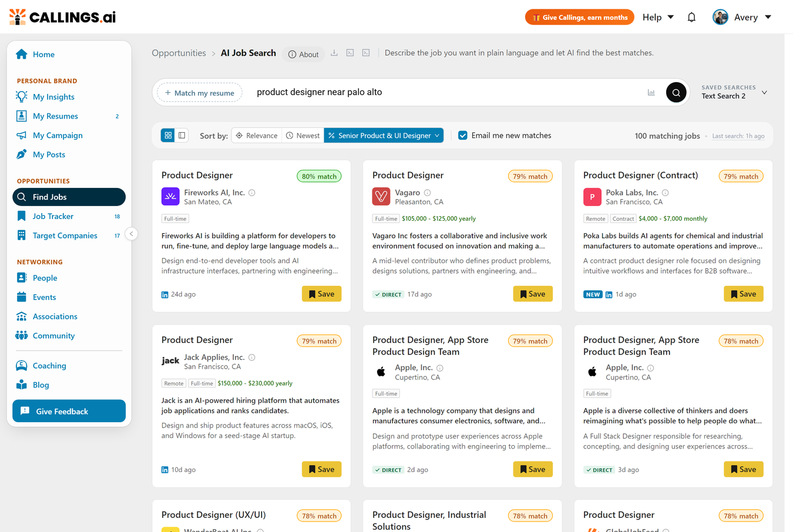Click the first terminal icon after download
Screen dimensions: 793x532
tap(350, 53)
